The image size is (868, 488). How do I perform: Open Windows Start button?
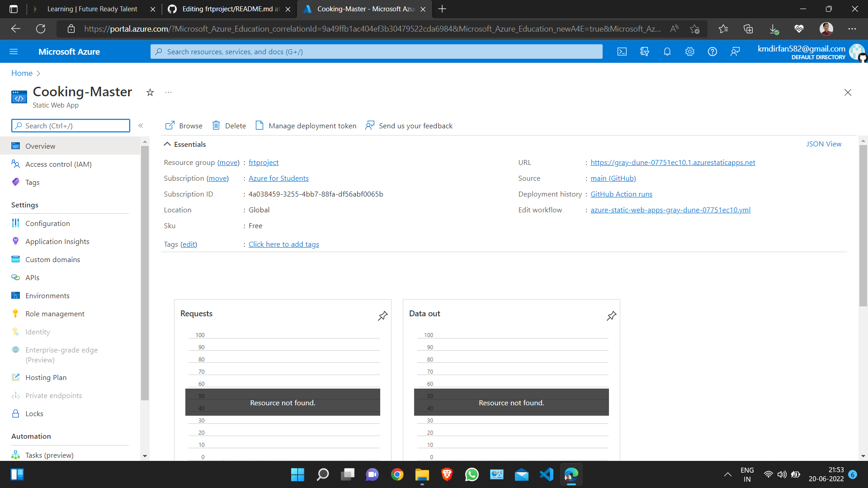coord(297,474)
